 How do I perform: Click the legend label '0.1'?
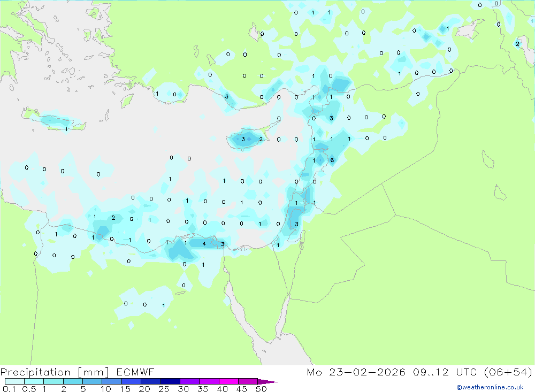[x=9, y=389]
